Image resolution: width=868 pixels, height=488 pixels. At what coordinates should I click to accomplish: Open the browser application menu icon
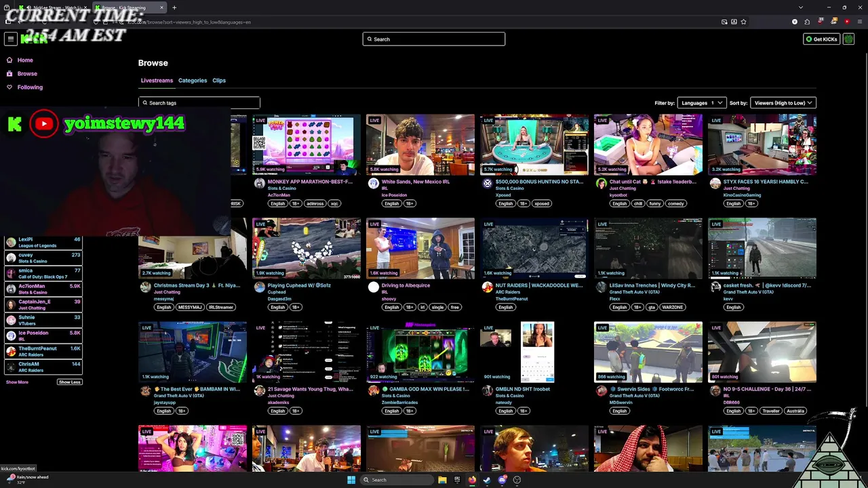pos(859,22)
